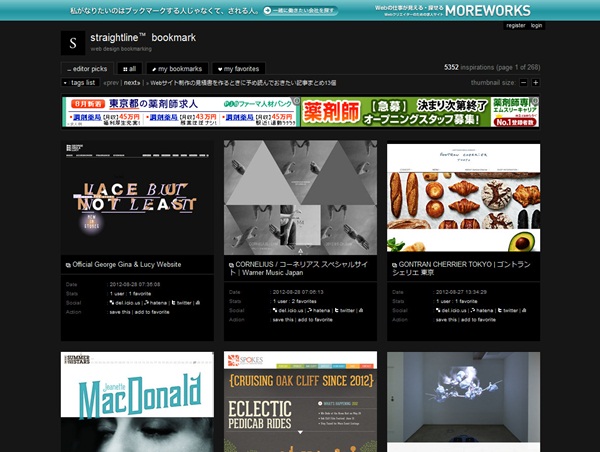
Task: Go to the «prev page link
Action: pyautogui.click(x=111, y=83)
